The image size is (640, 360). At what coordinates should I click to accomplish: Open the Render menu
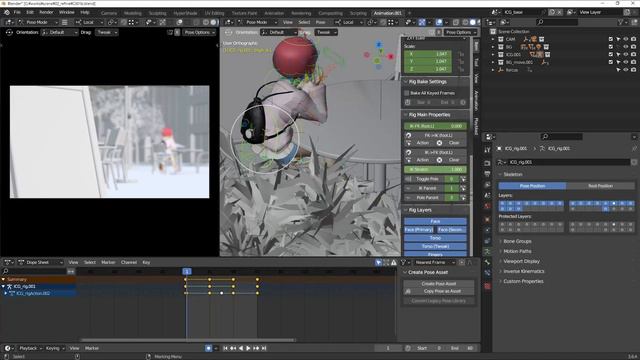(x=46, y=12)
